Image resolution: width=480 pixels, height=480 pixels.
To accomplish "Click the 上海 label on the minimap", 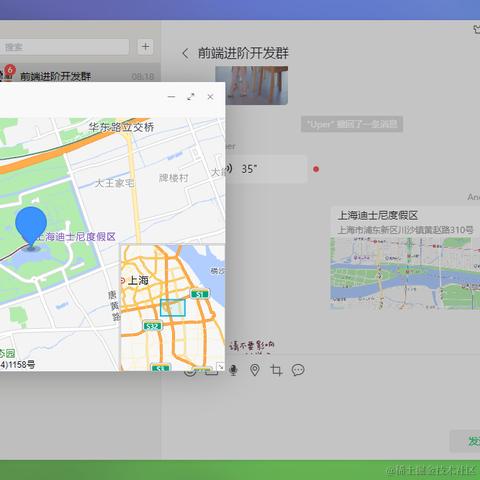I will pos(138,280).
